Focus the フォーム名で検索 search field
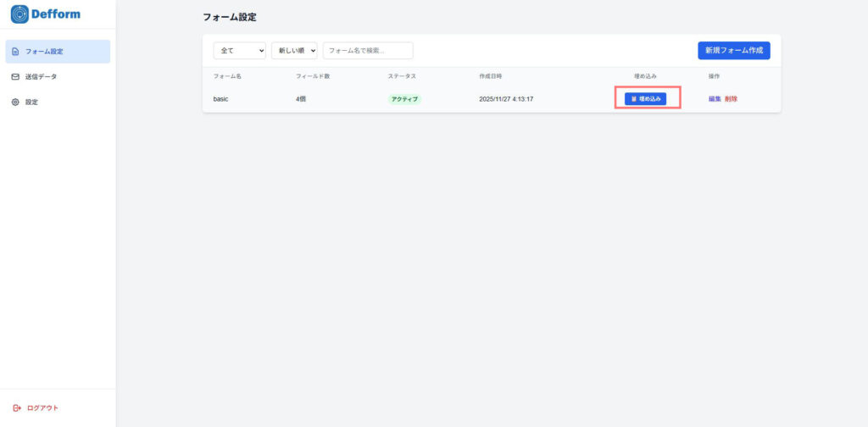This screenshot has width=868, height=427. 368,51
